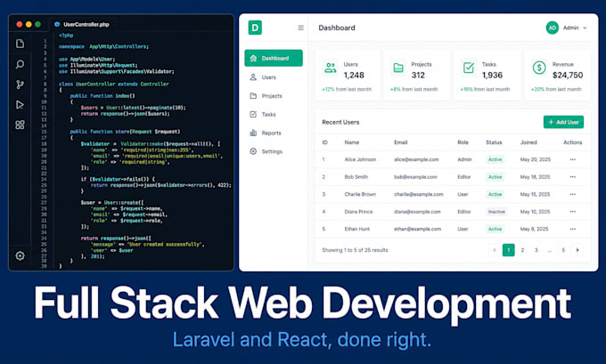The width and height of the screenshot is (606, 364).
Task: Click the 1,248 users value
Action: 354,76
